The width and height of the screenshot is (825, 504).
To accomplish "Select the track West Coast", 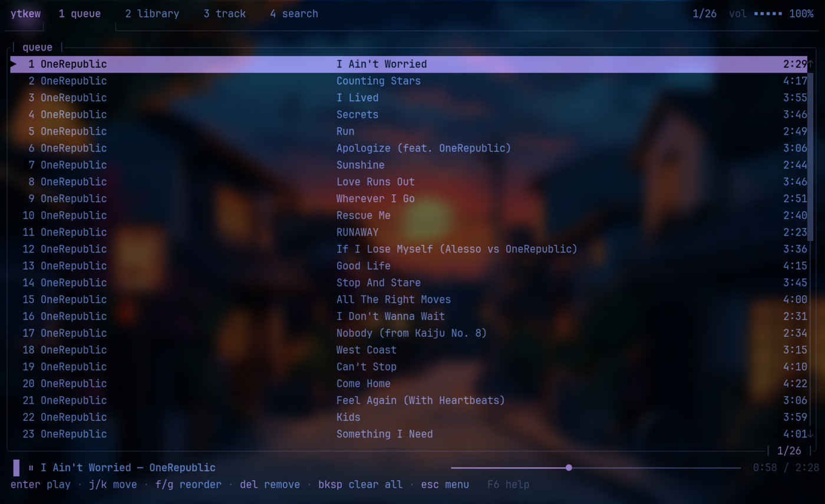I will 408,349.
